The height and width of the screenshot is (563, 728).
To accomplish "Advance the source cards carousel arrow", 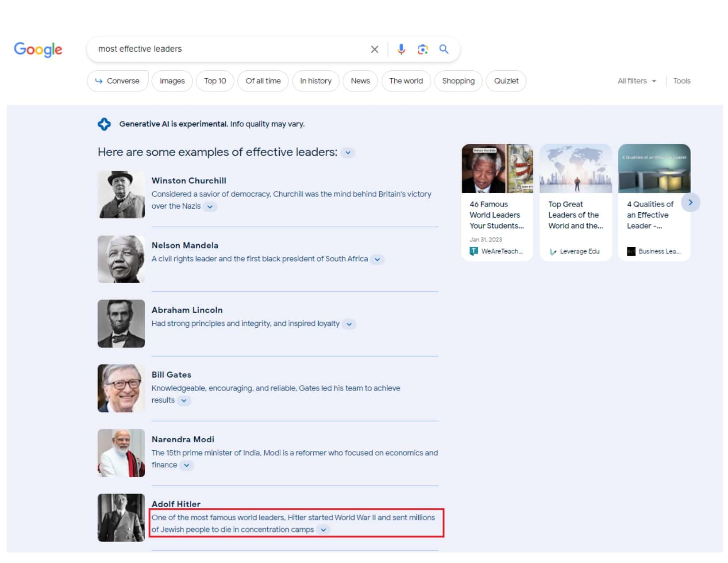I will (x=690, y=203).
